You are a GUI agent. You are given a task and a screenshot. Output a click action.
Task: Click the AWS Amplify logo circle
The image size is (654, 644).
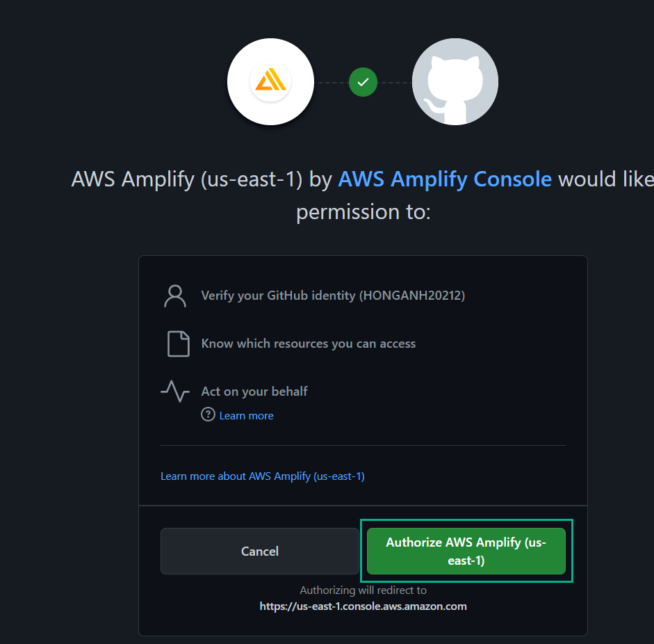click(270, 81)
